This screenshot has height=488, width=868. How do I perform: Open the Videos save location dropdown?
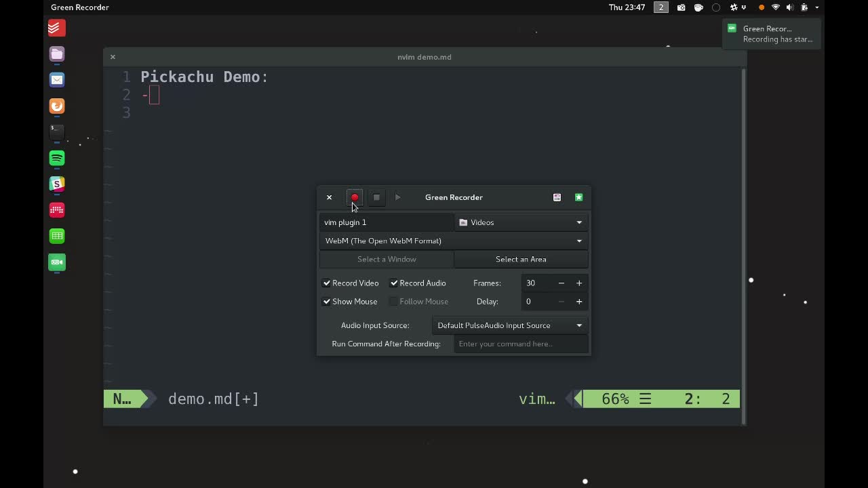click(x=521, y=222)
